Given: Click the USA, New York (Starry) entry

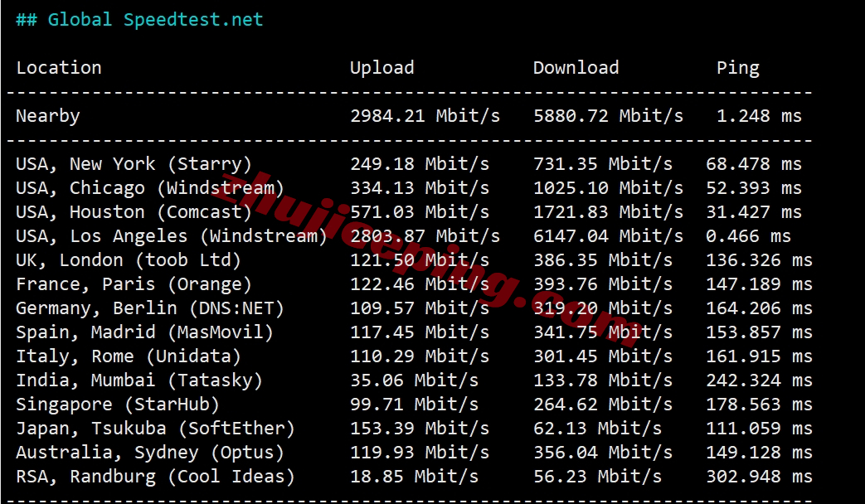Looking at the screenshot, I should [x=134, y=164].
